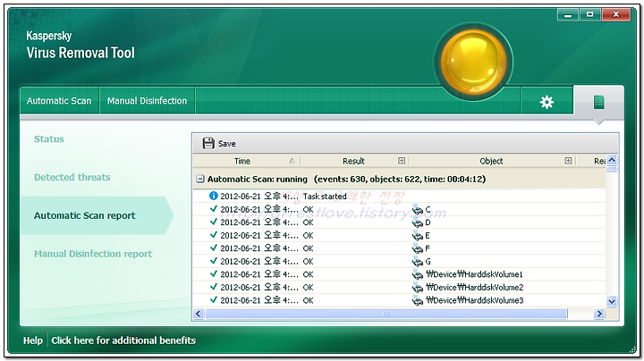The image size is (644, 361).
Task: Click the HarddiskVolume3 drive icon
Action: [x=418, y=301]
